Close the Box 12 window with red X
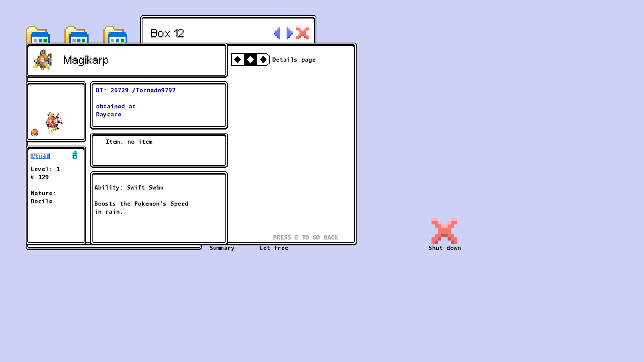Viewport: 644px width, 362px height. [303, 33]
